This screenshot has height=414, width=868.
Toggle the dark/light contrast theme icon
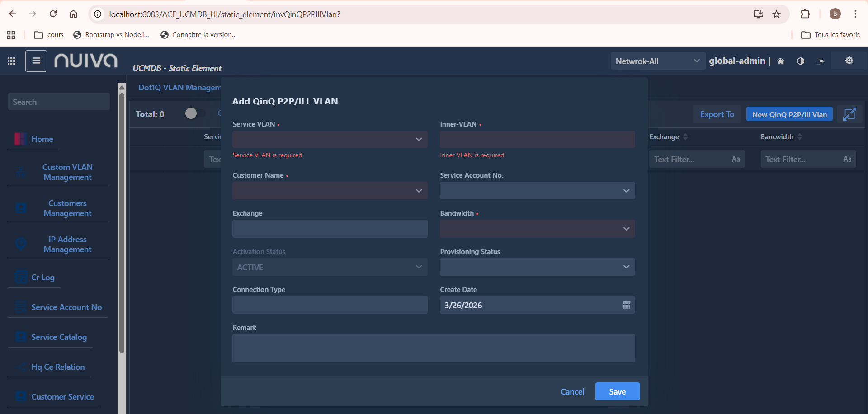click(x=801, y=61)
